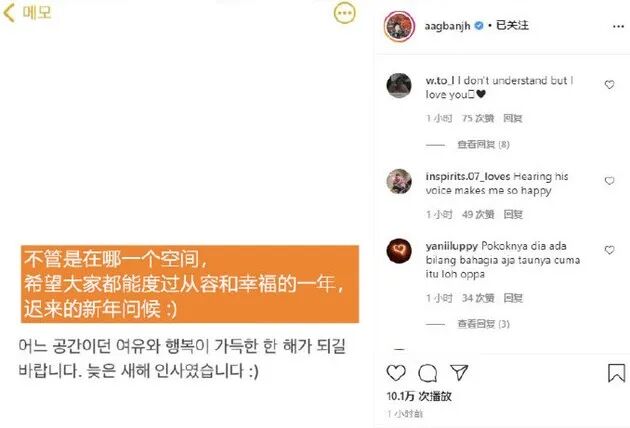
Task: Click the orange translated text box
Action: tap(190, 284)
